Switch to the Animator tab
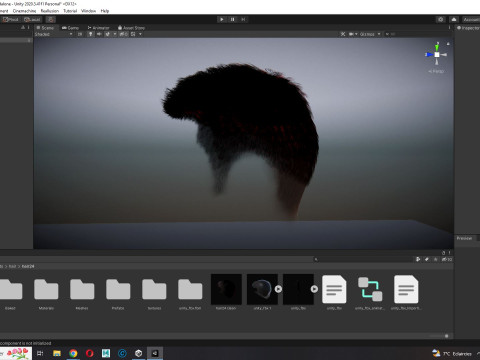Viewport: 480px width, 360px height. pos(98,28)
